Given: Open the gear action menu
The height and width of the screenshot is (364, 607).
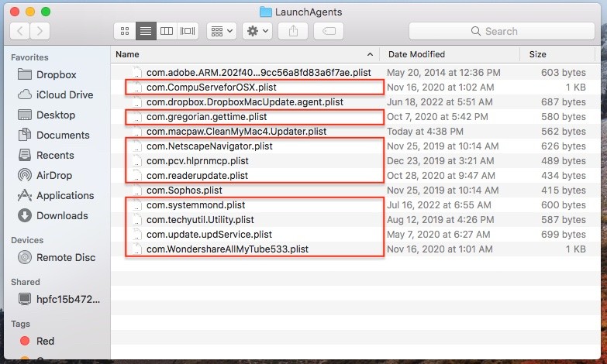Looking at the screenshot, I should (257, 31).
